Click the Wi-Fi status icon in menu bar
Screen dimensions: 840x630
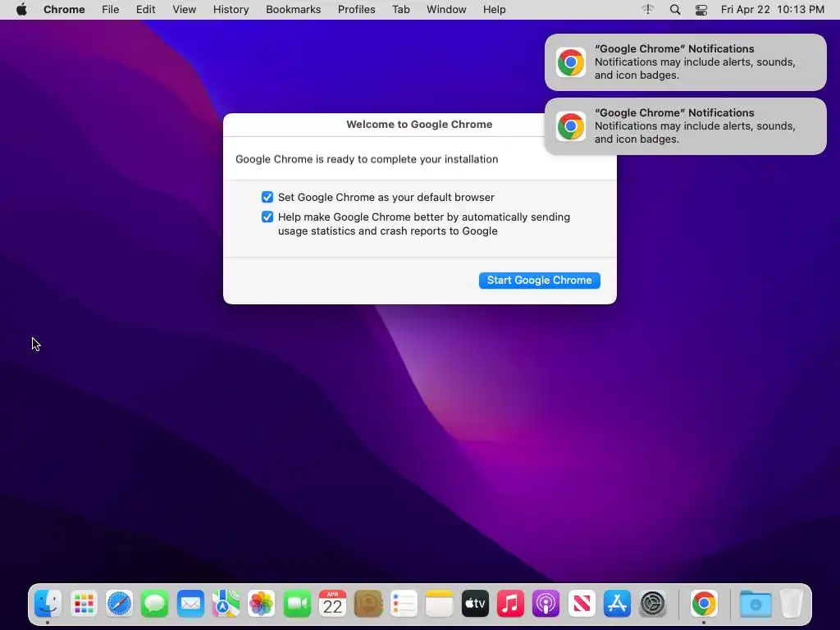pyautogui.click(x=648, y=10)
